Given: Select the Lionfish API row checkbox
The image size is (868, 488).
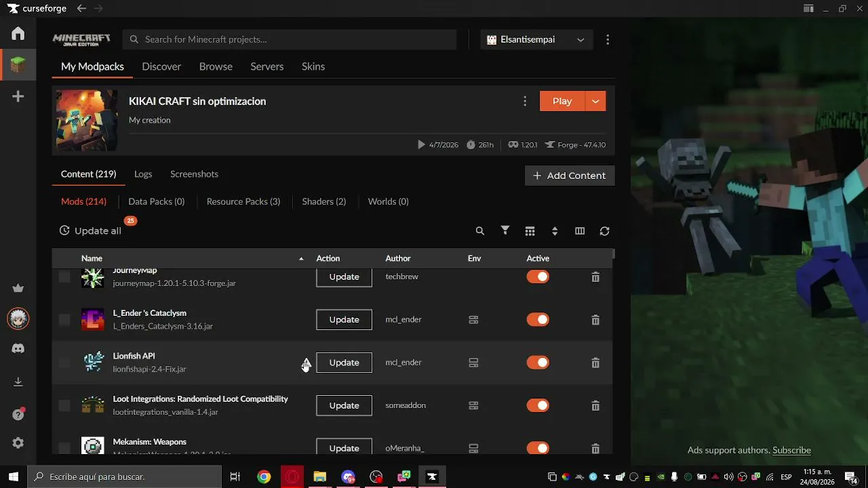Looking at the screenshot, I should (x=64, y=363).
